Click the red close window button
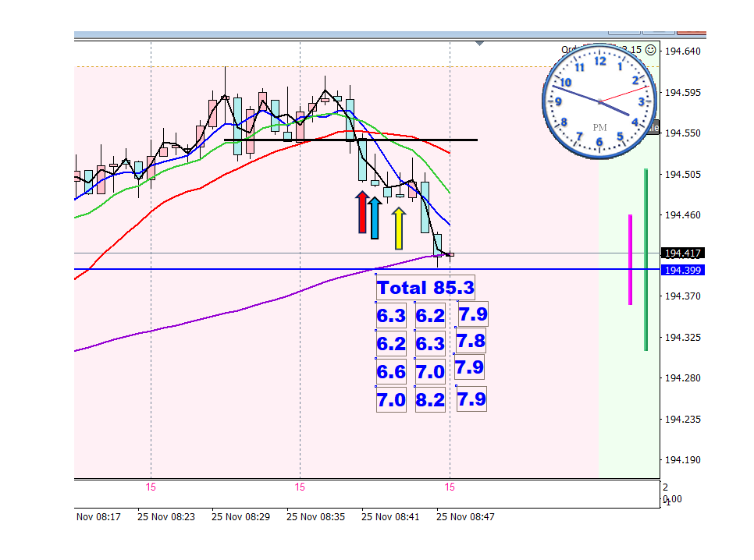 (x=692, y=33)
